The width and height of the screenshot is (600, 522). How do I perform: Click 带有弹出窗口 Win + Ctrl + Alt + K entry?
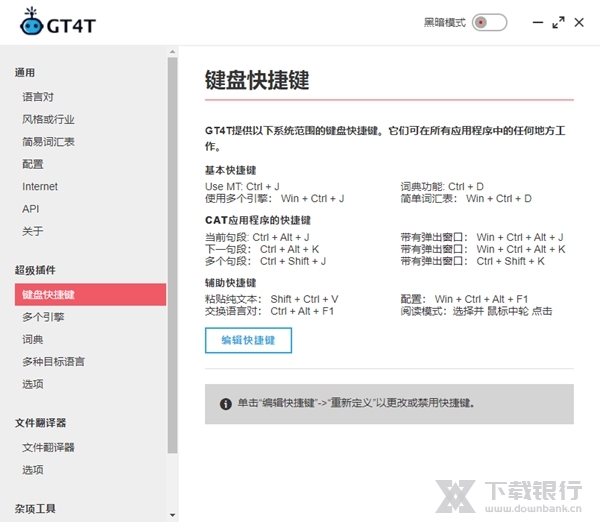pyautogui.click(x=483, y=249)
